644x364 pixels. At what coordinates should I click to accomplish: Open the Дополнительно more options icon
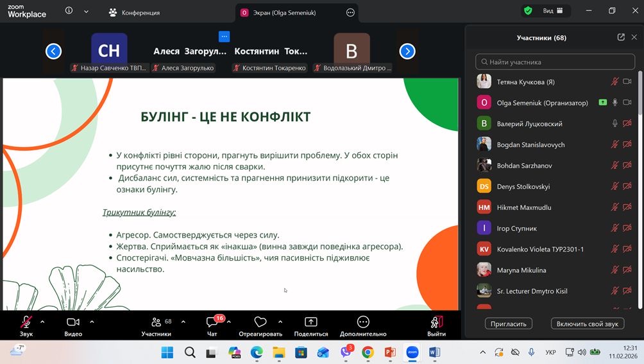coord(363,322)
